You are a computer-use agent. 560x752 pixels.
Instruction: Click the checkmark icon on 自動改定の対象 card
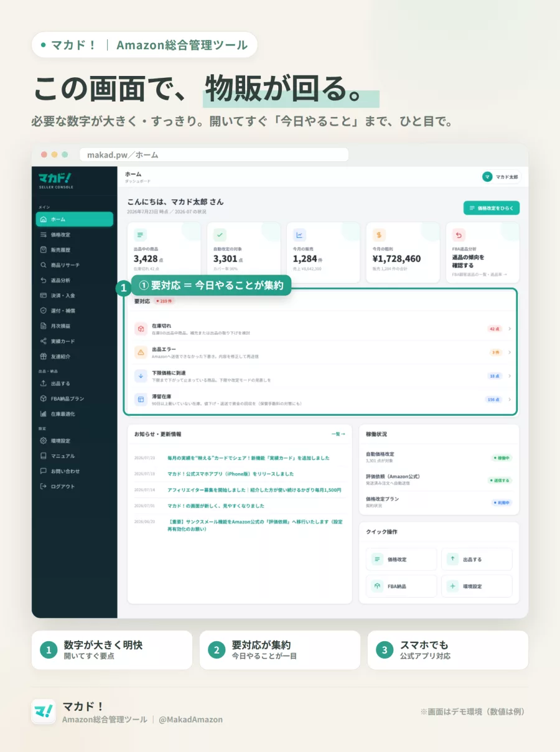tap(220, 235)
